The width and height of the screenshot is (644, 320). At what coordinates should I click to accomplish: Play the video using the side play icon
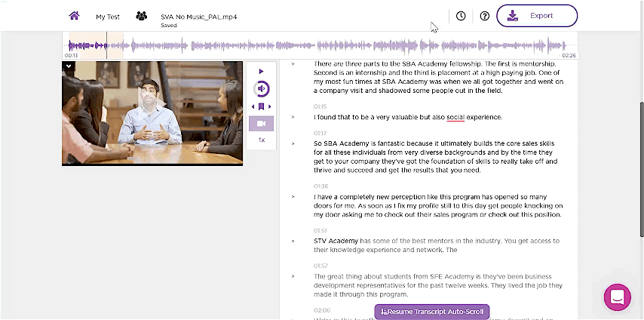[261, 71]
